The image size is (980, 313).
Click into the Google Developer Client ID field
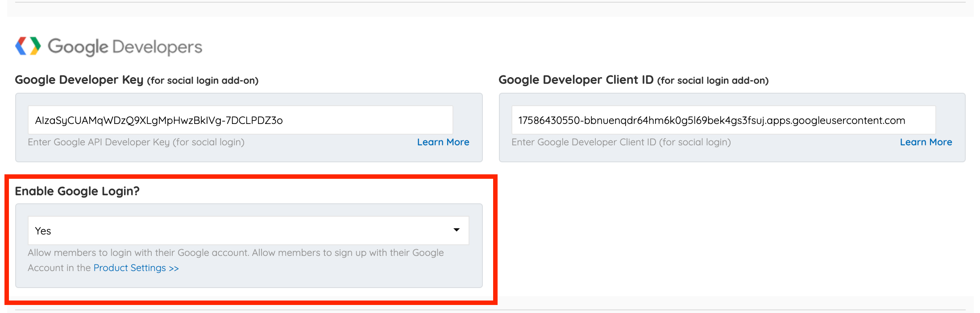click(723, 120)
